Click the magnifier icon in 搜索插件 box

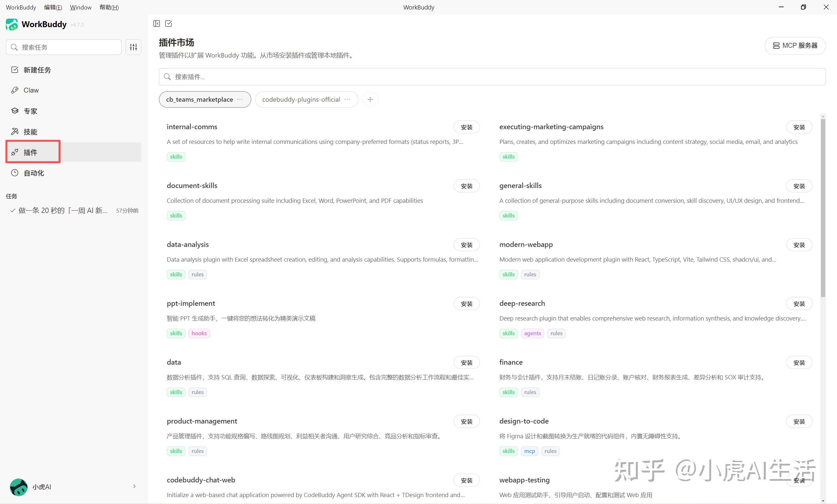167,77
